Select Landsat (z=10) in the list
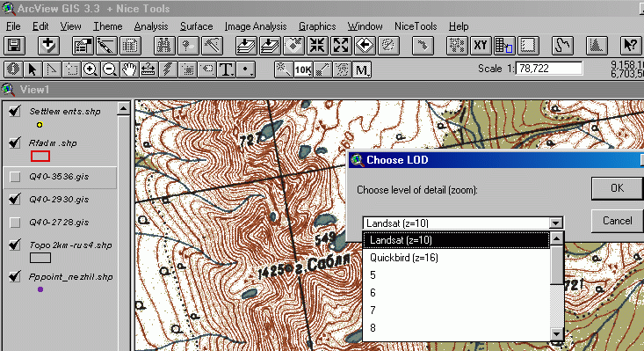The image size is (644, 351). [x=456, y=240]
